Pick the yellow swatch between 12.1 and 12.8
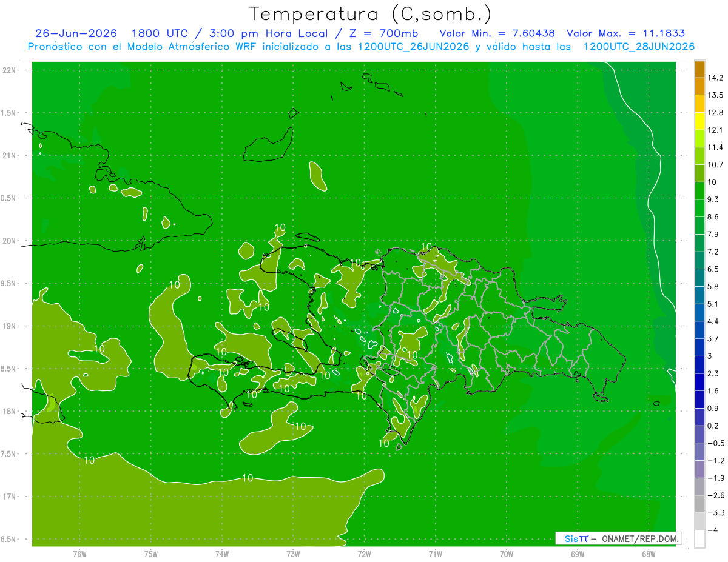 [699, 121]
